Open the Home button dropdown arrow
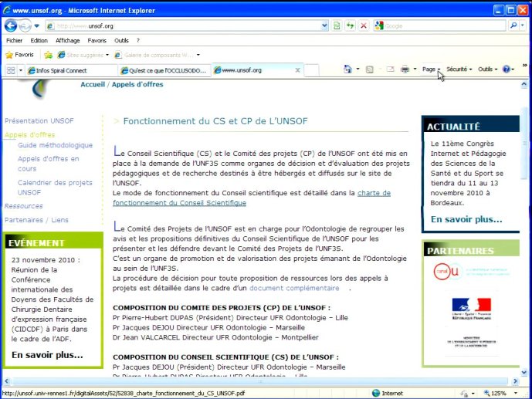The image size is (532, 399). point(357,69)
